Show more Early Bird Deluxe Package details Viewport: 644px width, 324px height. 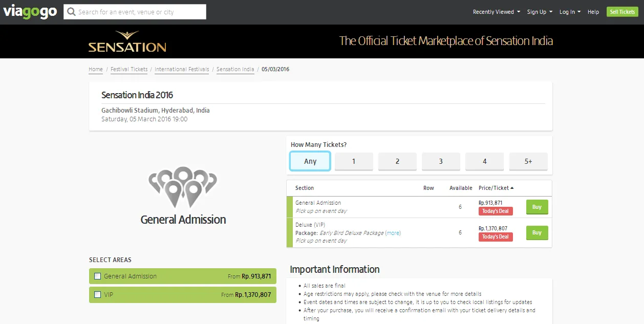point(393,233)
